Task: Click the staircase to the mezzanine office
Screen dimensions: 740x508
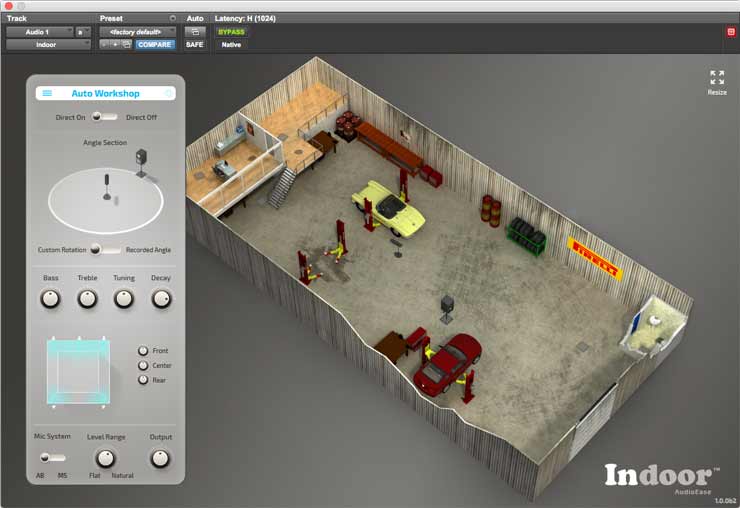Action: [x=282, y=188]
